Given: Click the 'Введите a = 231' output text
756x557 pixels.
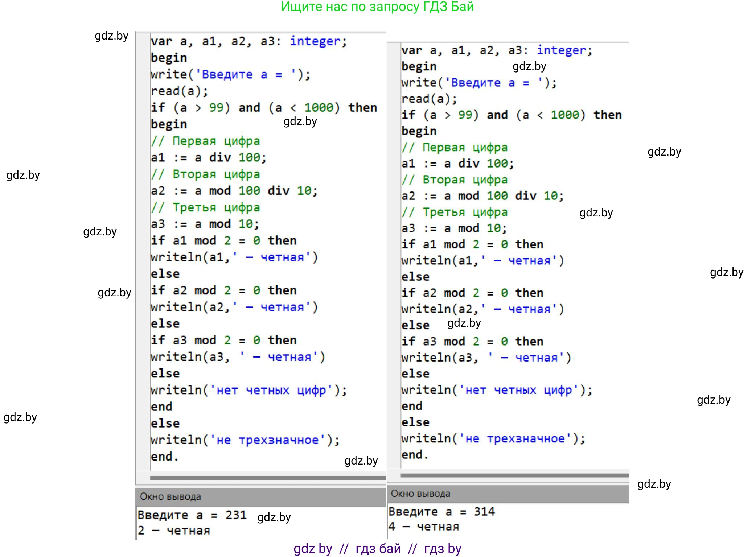Looking at the screenshot, I should click(x=192, y=515).
